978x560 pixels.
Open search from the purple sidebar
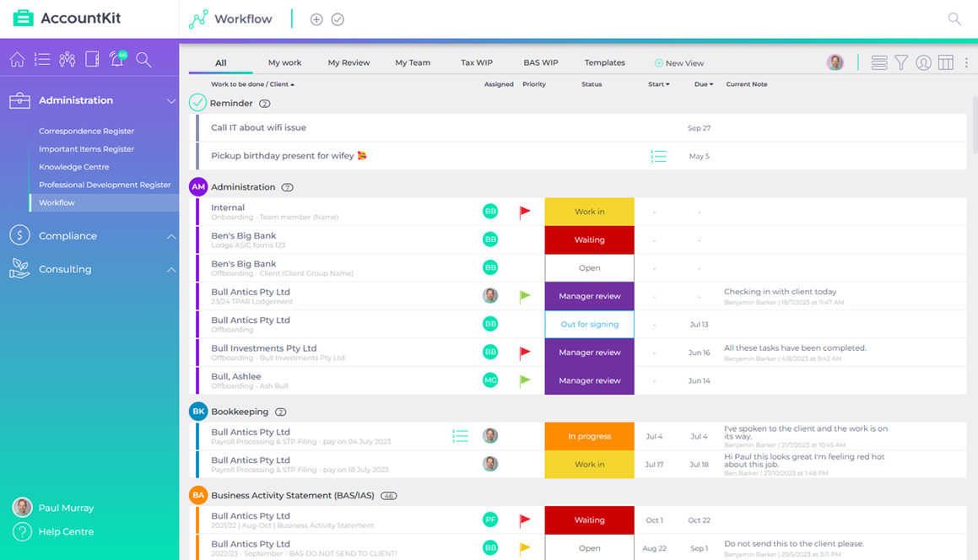click(143, 60)
